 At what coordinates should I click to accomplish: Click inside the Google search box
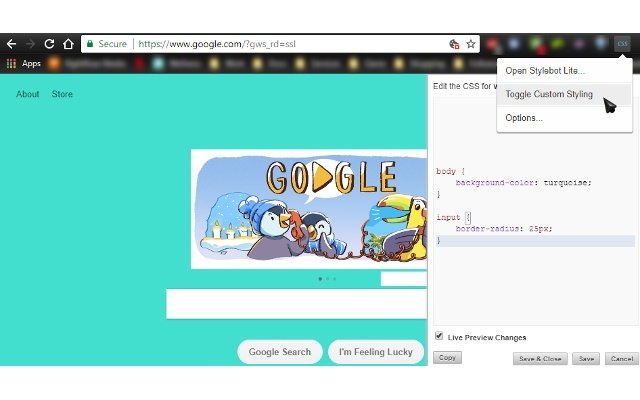coord(296,304)
